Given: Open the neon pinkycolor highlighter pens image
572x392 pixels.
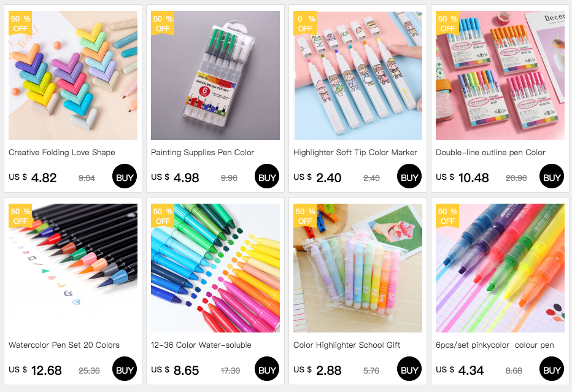Looking at the screenshot, I should [x=500, y=268].
